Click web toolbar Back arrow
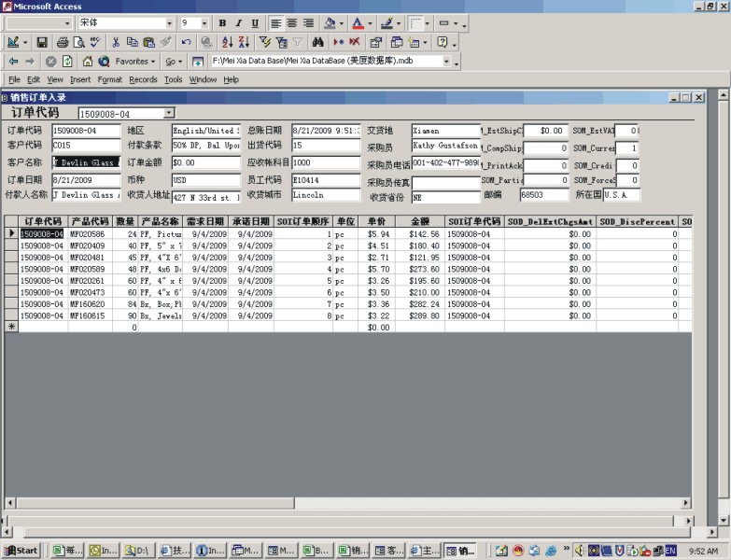The width and height of the screenshot is (731, 560). [13, 61]
